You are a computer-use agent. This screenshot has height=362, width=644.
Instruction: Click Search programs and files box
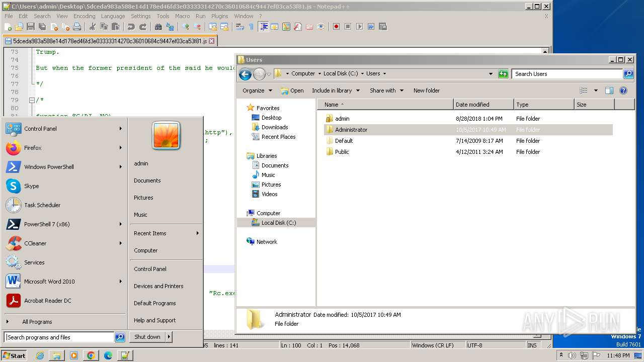(59, 337)
